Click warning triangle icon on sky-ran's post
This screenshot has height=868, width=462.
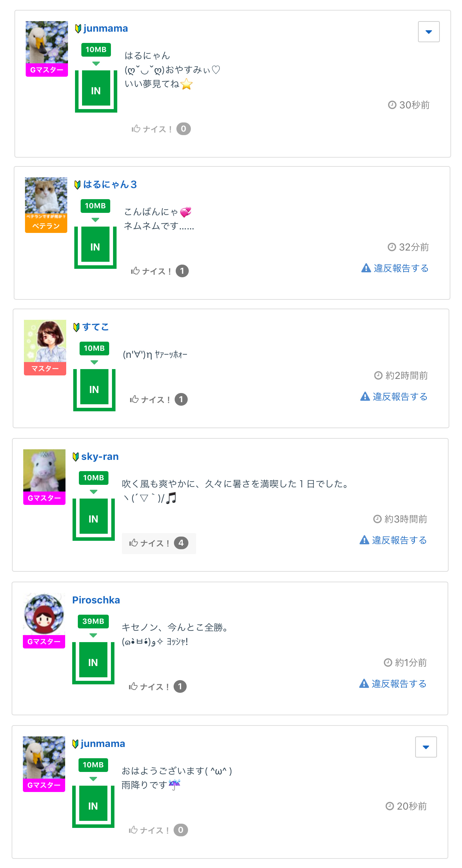tap(364, 540)
